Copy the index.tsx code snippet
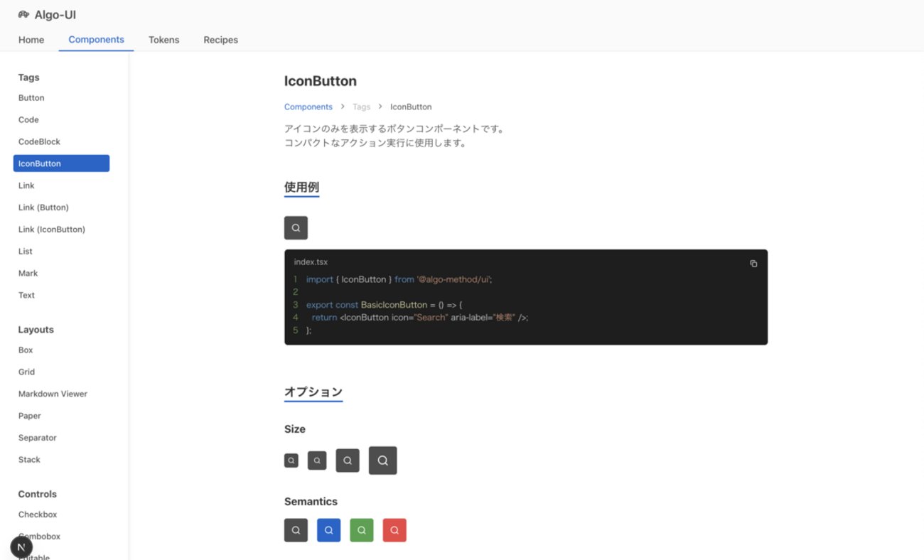 [753, 263]
